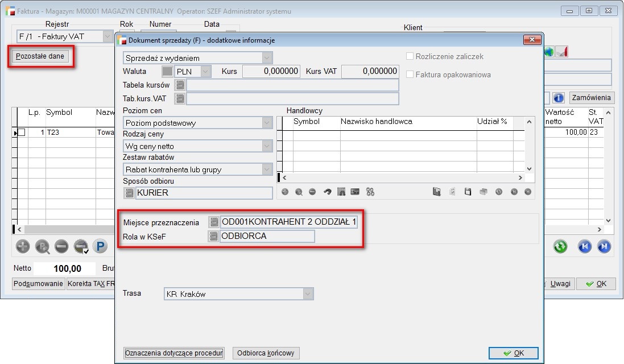Click the save diskette icon in Handlowcy toolbar
Screen dimensions: 624x364
(468, 192)
